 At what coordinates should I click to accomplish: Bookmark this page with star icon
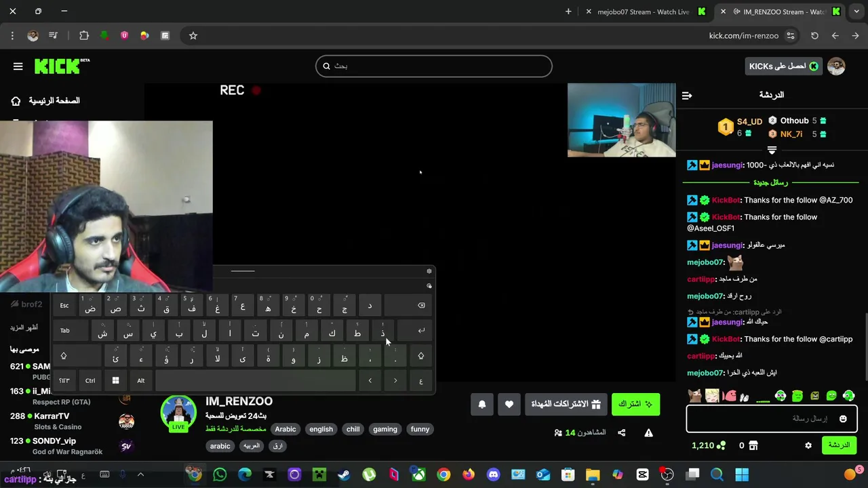click(x=193, y=35)
